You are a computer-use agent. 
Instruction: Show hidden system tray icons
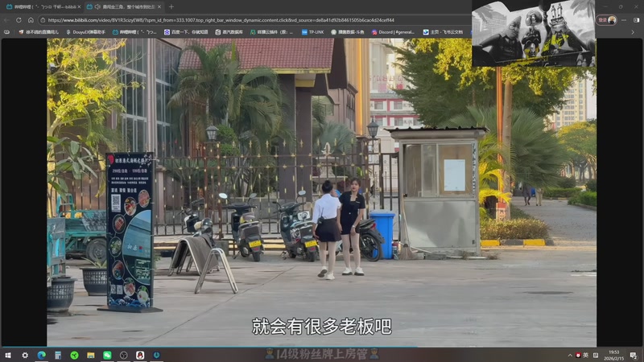570,356
